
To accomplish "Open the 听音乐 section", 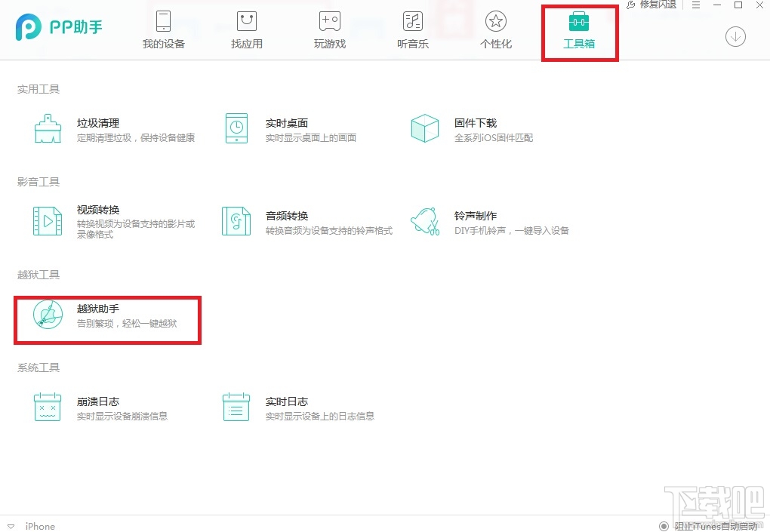I will tap(412, 30).
